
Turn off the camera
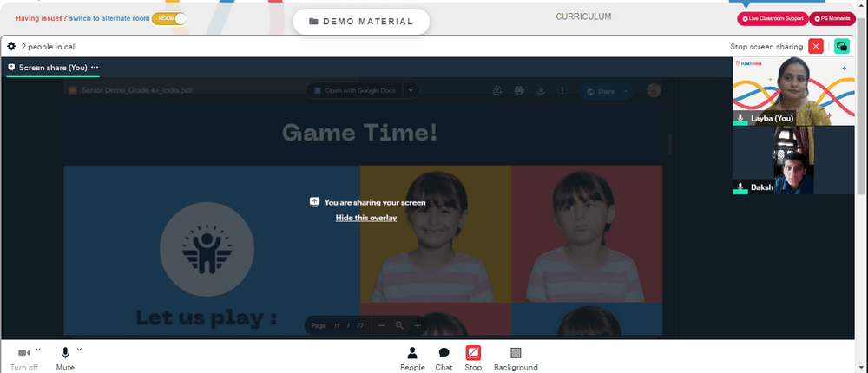[x=23, y=358]
